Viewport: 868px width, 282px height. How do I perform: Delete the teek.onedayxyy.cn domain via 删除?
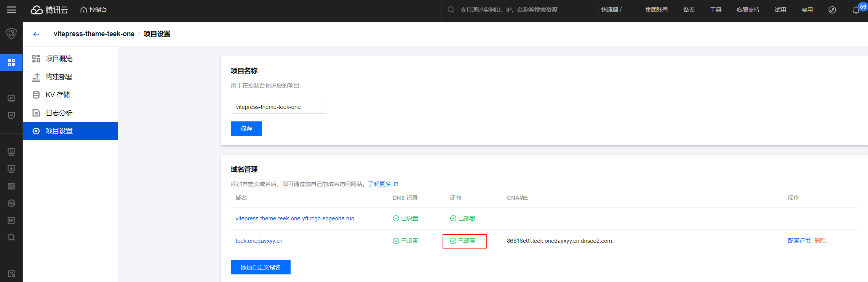coord(820,241)
